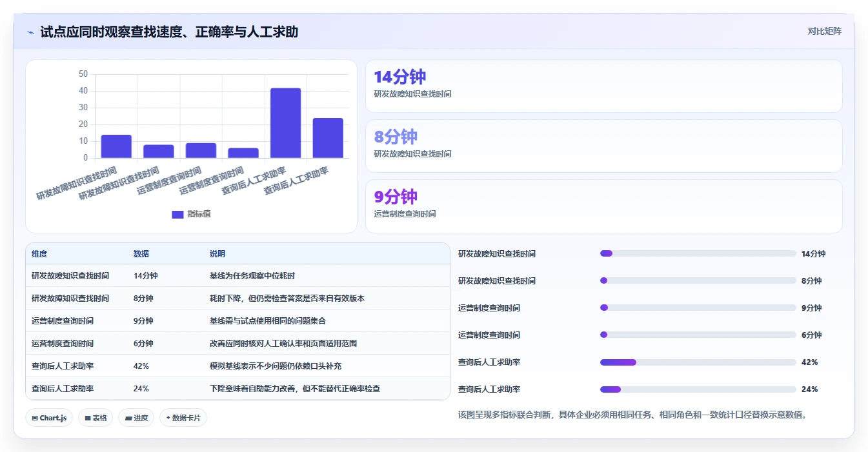The width and height of the screenshot is (868, 452).
Task: Click the Chart.js chip
Action: (x=50, y=418)
